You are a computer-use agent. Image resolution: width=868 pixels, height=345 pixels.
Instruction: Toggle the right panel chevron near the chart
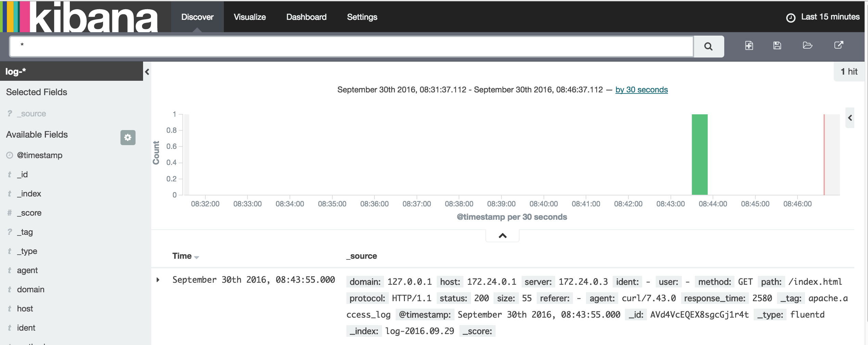click(850, 118)
